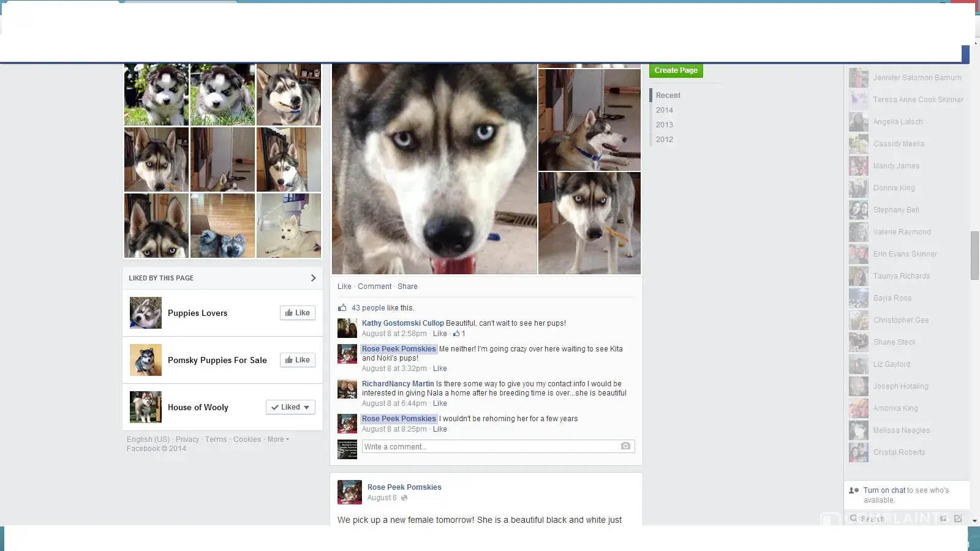Screen dimensions: 980x551
Task: Click the thumbs-up icon beside 43 people
Action: pos(342,308)
